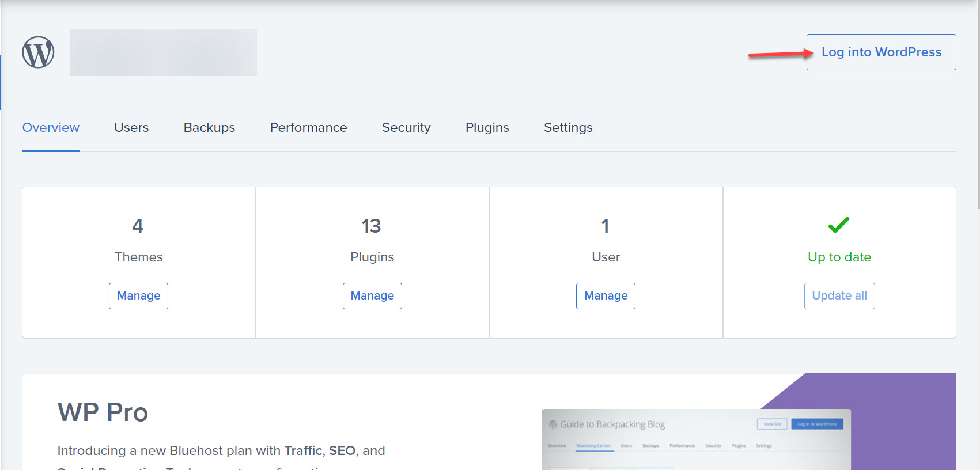This screenshot has width=980, height=470.
Task: Switch to the Plugins tab
Action: coord(487,128)
